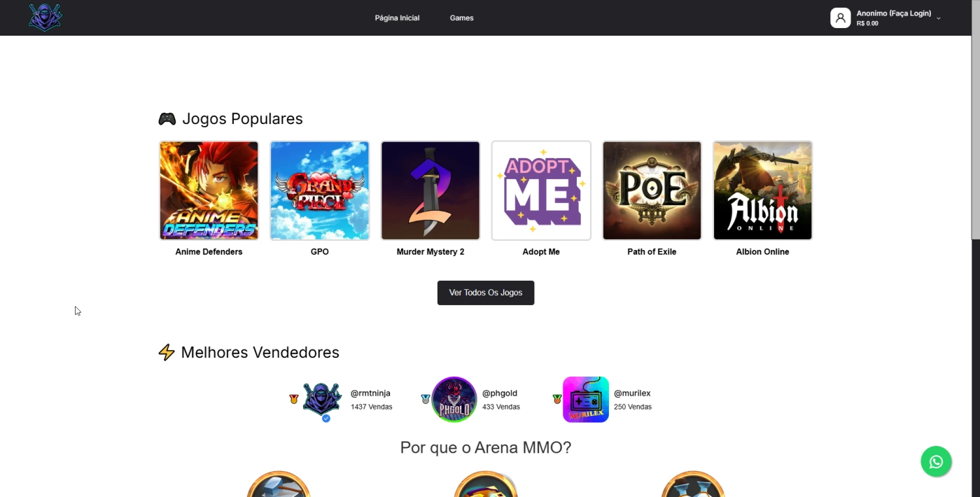Select the Anime Defenders game thumbnail
Screen dimensions: 980x497
(x=209, y=190)
